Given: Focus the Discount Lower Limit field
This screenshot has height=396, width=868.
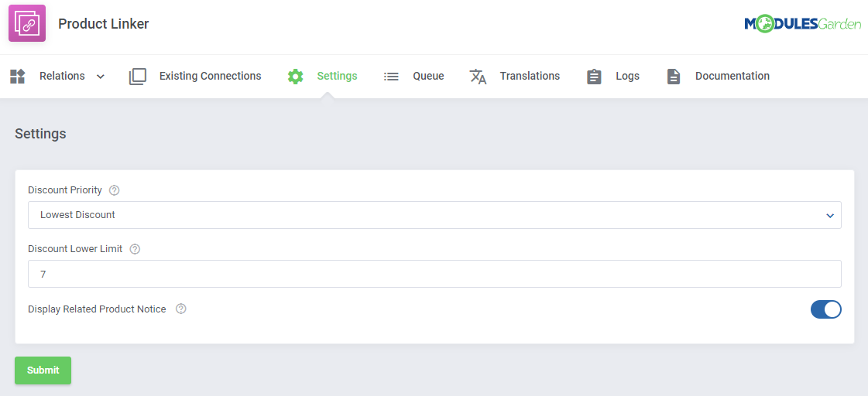Looking at the screenshot, I should 434,274.
